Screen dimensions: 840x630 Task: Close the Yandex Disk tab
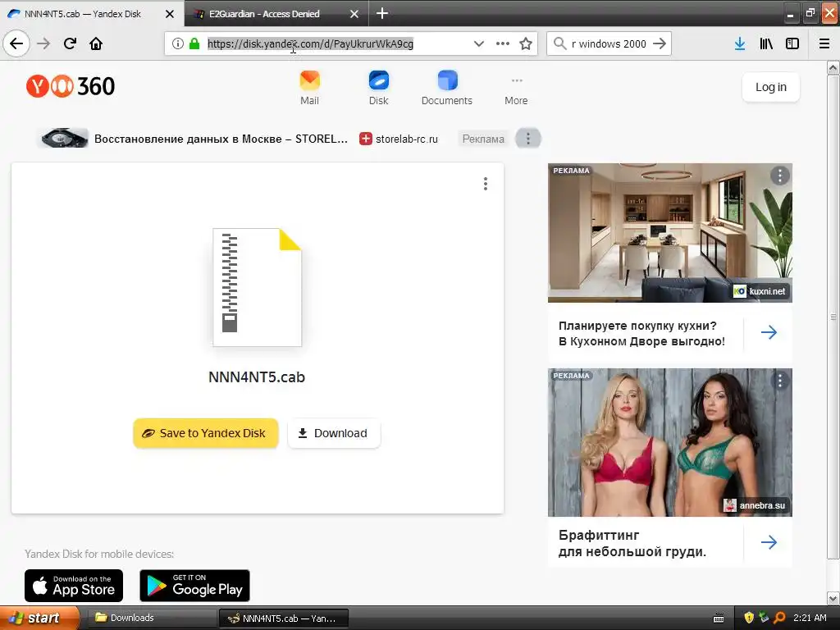point(170,14)
